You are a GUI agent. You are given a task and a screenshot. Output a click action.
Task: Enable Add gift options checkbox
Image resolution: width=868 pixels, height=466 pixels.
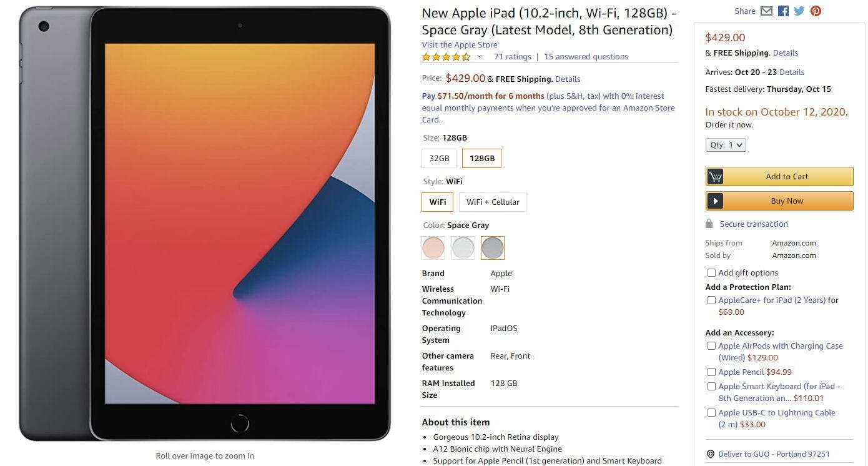(x=711, y=273)
